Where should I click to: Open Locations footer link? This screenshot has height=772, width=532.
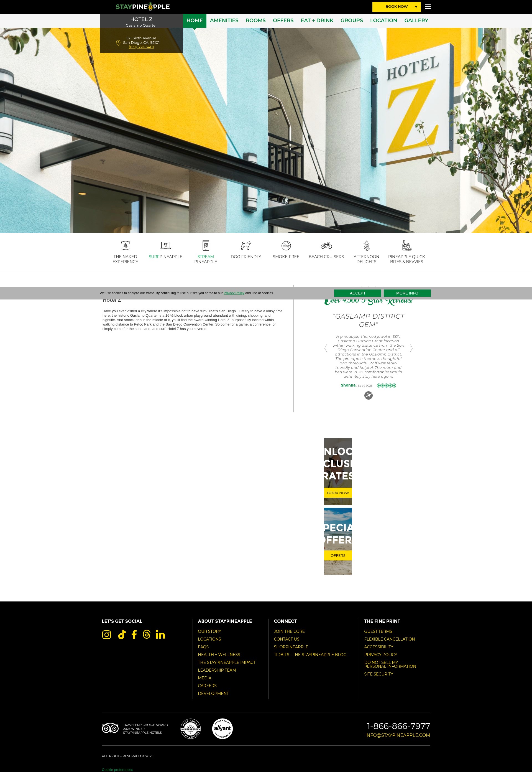209,639
